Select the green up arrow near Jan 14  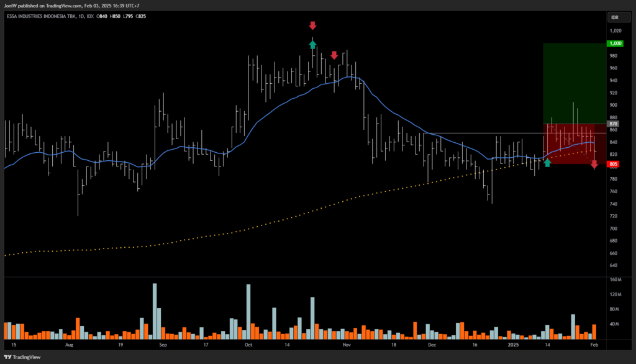click(547, 163)
